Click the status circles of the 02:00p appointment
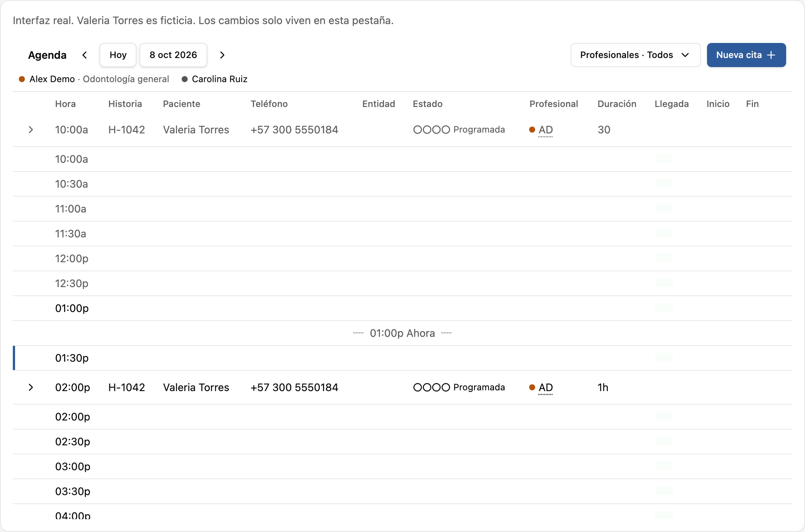Image resolution: width=805 pixels, height=532 pixels. (x=432, y=387)
